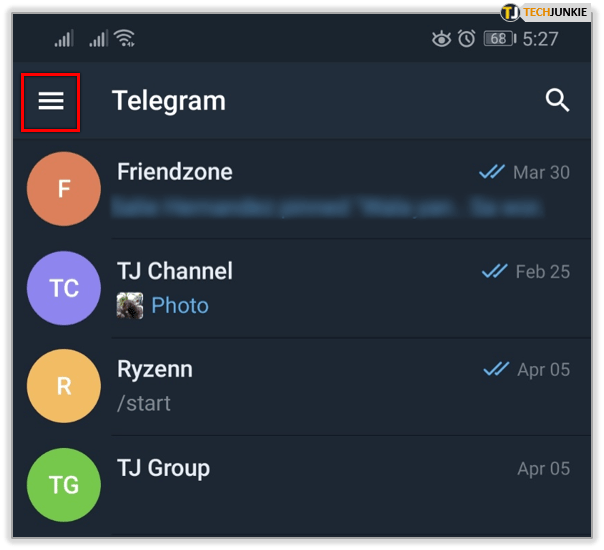
Task: Open the Friendzone chat
Action: pos(302,189)
